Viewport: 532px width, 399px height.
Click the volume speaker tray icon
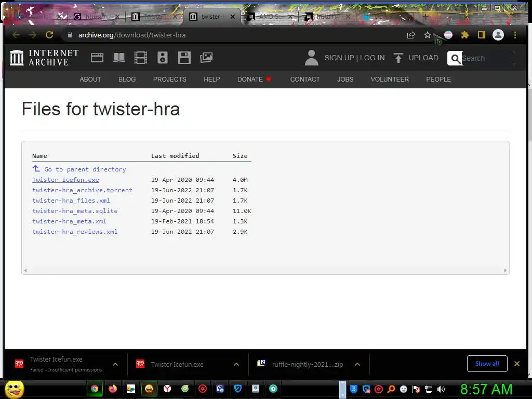pos(441,389)
